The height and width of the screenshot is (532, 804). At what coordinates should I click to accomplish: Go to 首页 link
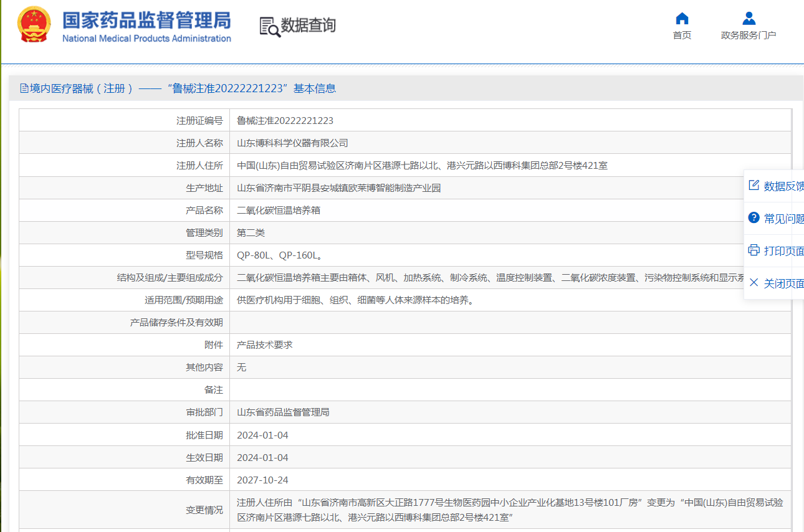[x=682, y=36]
